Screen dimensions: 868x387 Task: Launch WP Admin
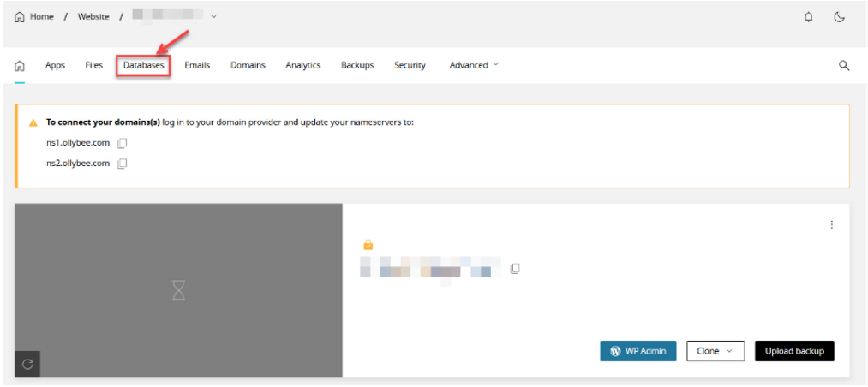tap(638, 351)
